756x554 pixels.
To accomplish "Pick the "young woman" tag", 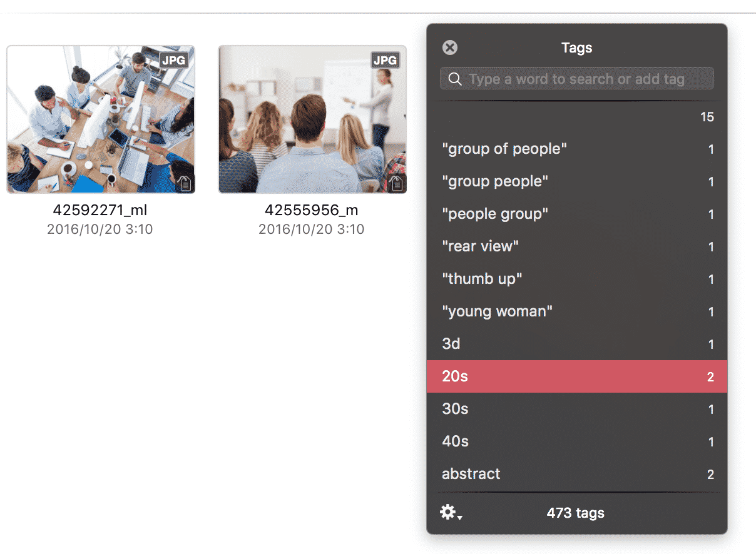I will (x=577, y=311).
